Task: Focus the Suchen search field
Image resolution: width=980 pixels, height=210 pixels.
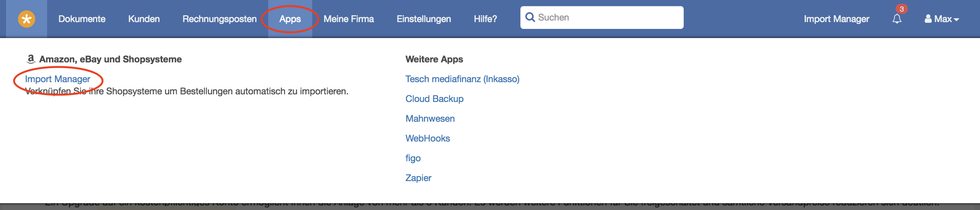Action: pos(601,17)
